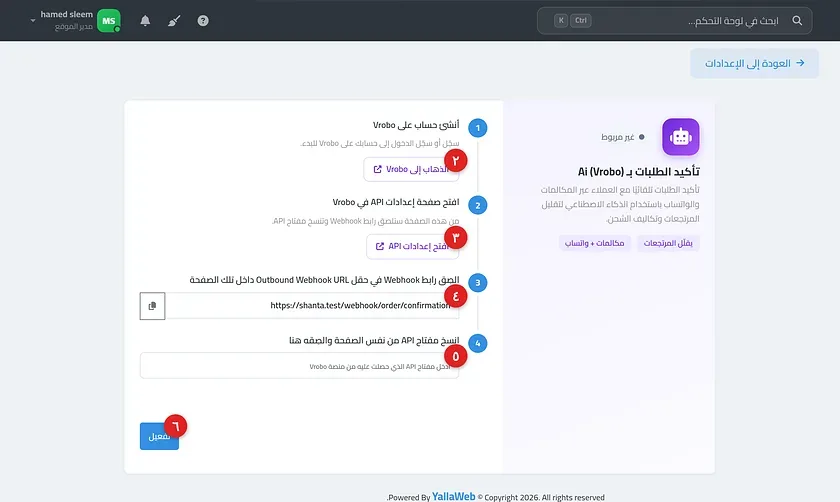Click the blue تفعيل activate button
Viewport: 840px width, 502px height.
pos(159,436)
